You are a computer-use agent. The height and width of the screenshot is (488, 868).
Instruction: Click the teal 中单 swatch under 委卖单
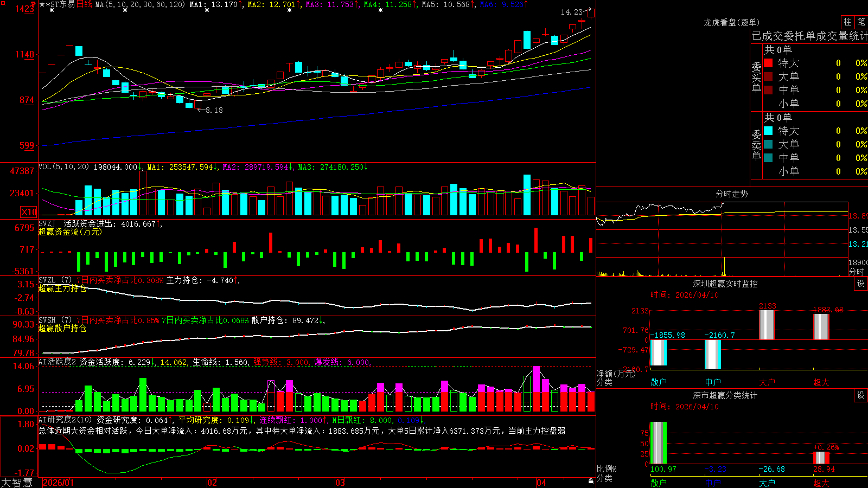tap(768, 158)
